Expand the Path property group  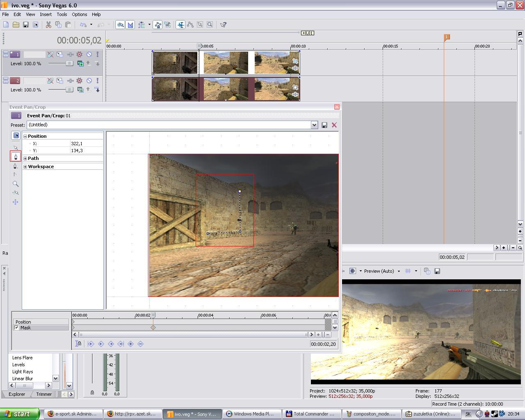25,158
